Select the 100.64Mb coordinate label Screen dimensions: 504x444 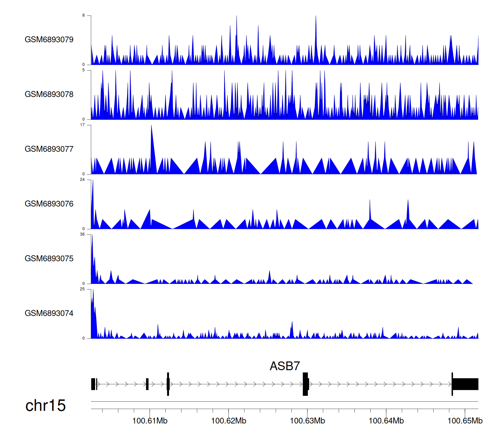tap(386, 421)
